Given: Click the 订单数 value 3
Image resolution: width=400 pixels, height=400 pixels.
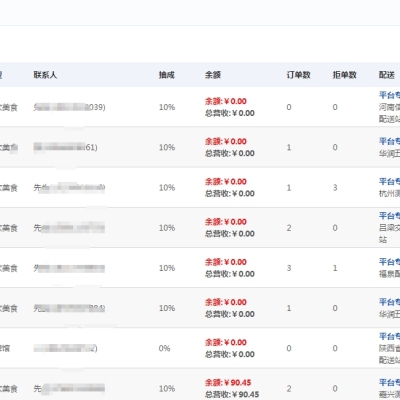Looking at the screenshot, I should click(x=289, y=268).
